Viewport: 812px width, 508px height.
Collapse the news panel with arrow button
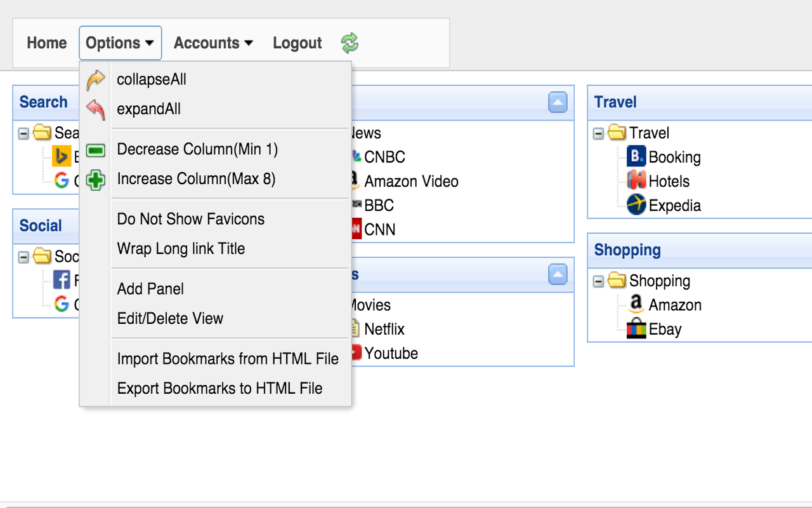click(558, 102)
